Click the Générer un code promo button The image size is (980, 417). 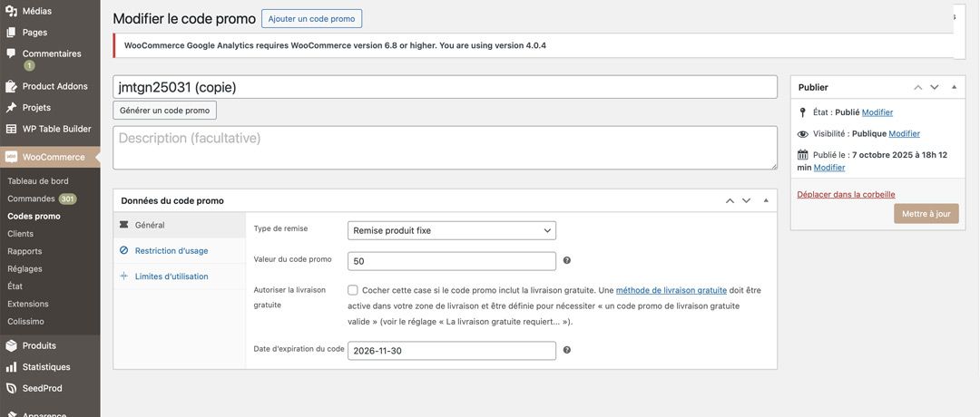point(164,111)
